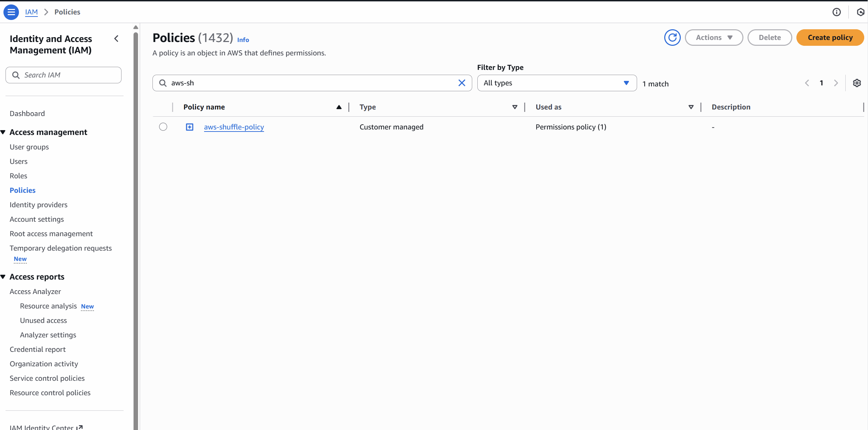The width and height of the screenshot is (868, 430).
Task: Click the search magnifier in Search IAM
Action: point(16,75)
